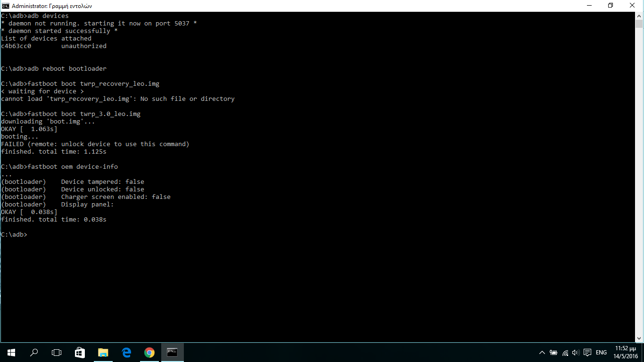Click the "adb reboot bootloader" command
The image size is (644, 362).
click(54, 69)
